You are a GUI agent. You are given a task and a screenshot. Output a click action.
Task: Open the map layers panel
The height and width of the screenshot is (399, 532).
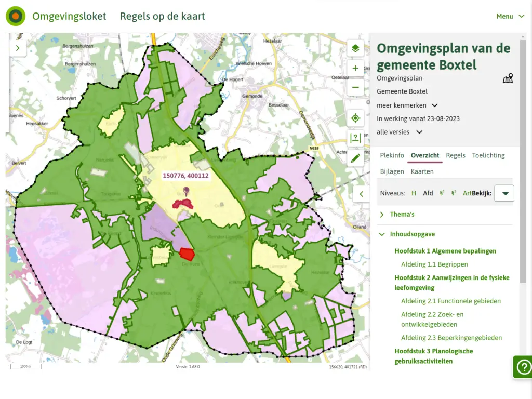tap(355, 48)
